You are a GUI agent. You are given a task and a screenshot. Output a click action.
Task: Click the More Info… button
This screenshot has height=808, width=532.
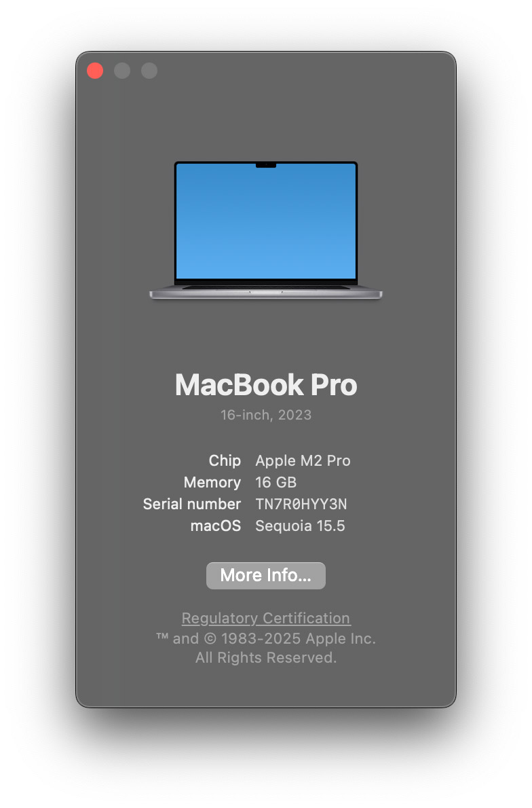[x=266, y=576]
